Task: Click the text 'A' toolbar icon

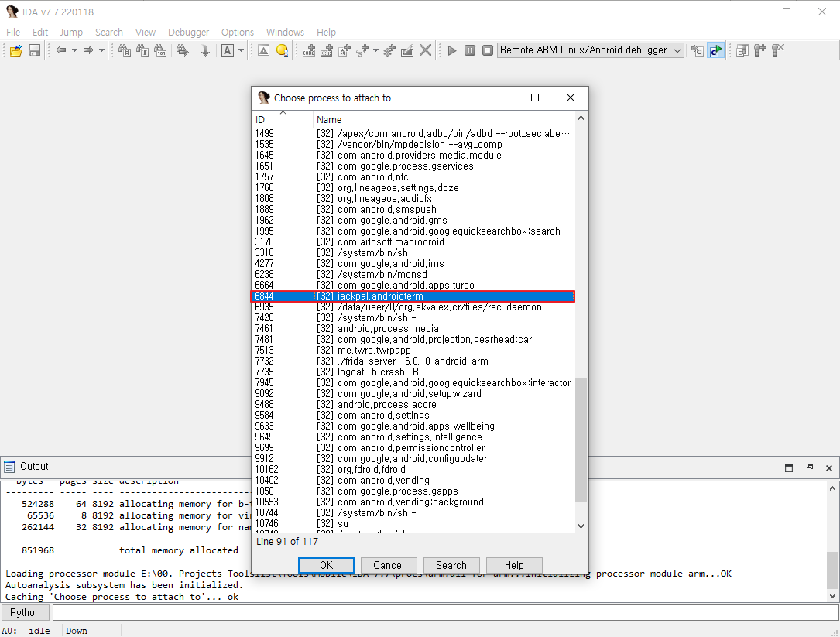Action: click(x=228, y=50)
